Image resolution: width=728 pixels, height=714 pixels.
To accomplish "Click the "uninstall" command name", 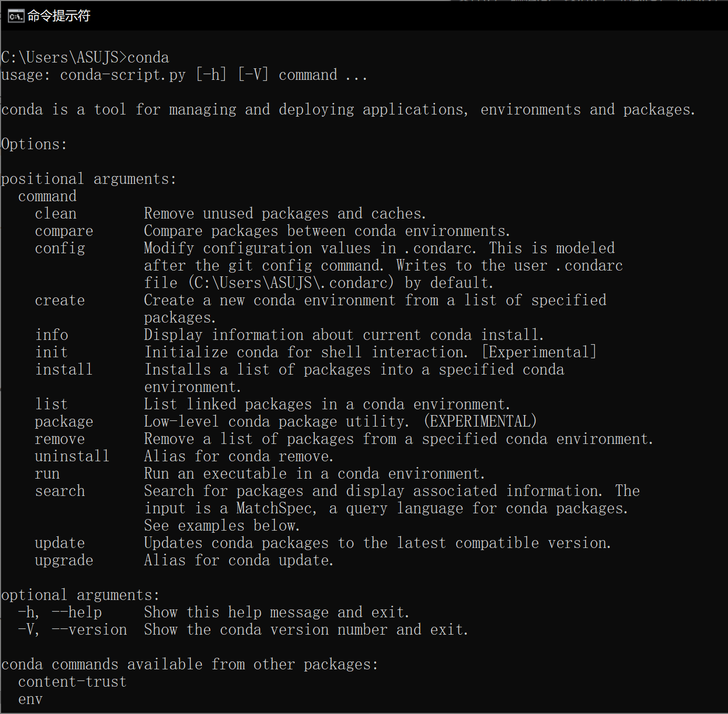I will (x=73, y=457).
